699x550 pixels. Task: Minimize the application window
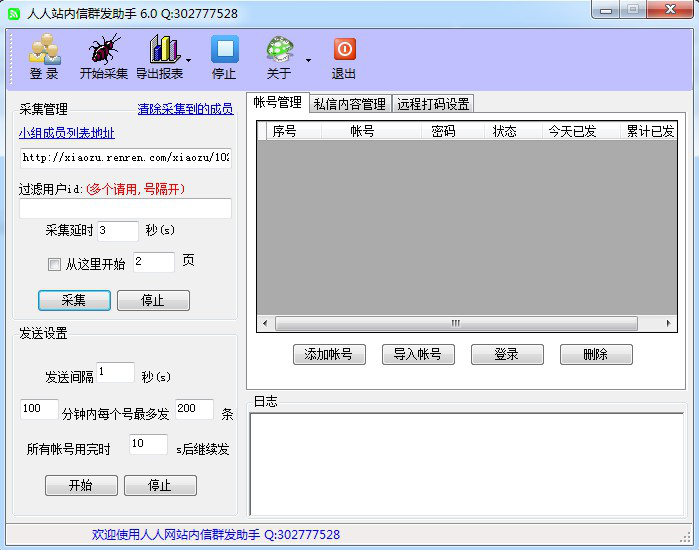[x=606, y=10]
